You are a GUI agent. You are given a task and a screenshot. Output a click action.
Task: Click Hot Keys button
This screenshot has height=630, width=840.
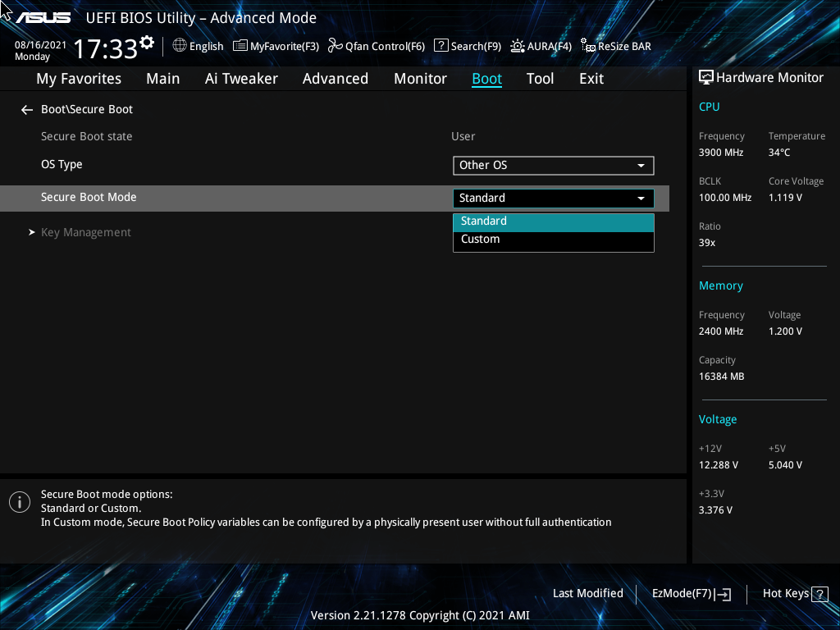796,594
